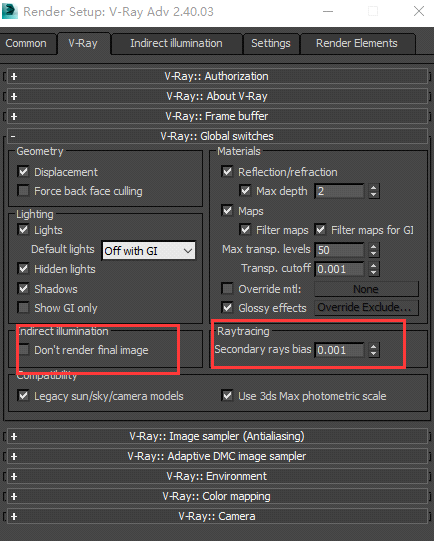This screenshot has width=434, height=541.
Task: Enable Show GI only
Action: pos(23,307)
